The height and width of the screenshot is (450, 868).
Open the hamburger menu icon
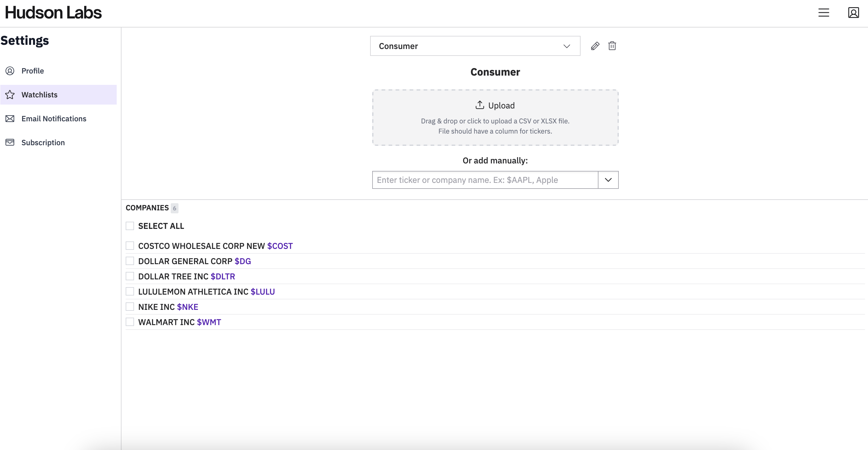click(824, 13)
